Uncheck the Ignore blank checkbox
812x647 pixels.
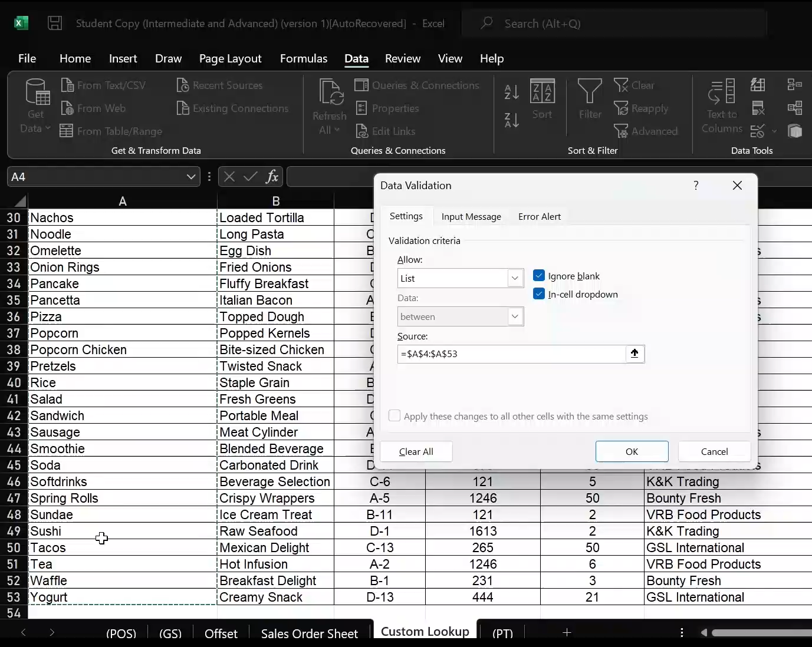539,276
